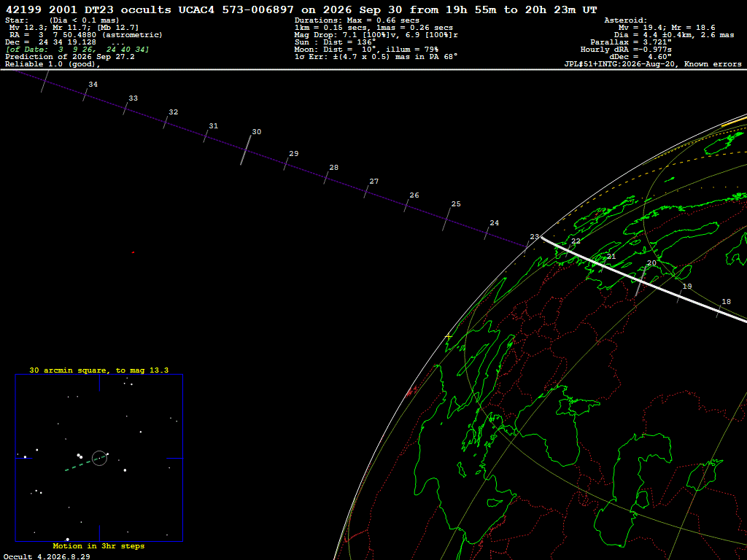Viewport: 747px width, 560px height.
Task: Click the 'Occult 4.2026.8.29' version label
Action: [47, 556]
